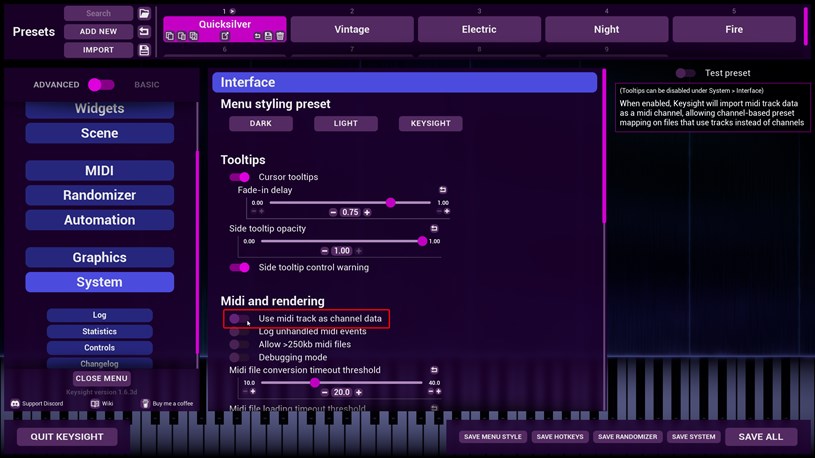This screenshot has height=458, width=815.
Task: Open the MIDI menu section
Action: pos(99,171)
